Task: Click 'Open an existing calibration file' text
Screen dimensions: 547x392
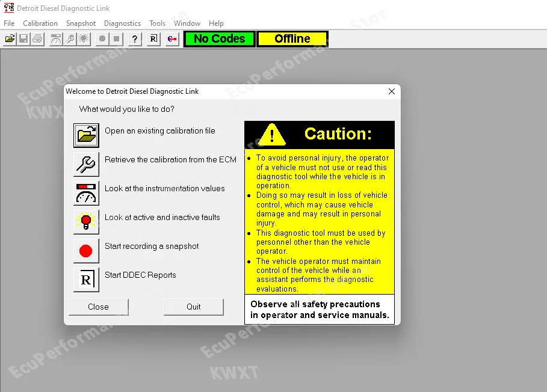Action: pos(160,131)
